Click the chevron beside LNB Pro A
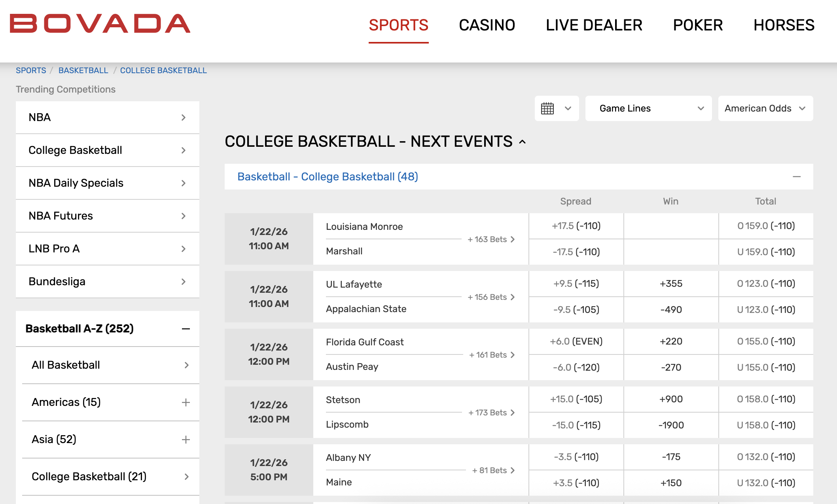This screenshot has width=837, height=504. (x=184, y=249)
